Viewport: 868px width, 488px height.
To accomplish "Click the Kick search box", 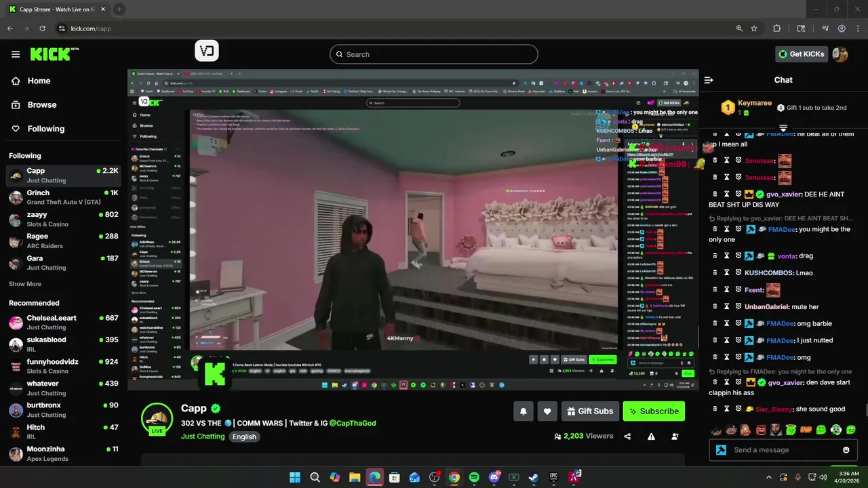I will [x=434, y=54].
